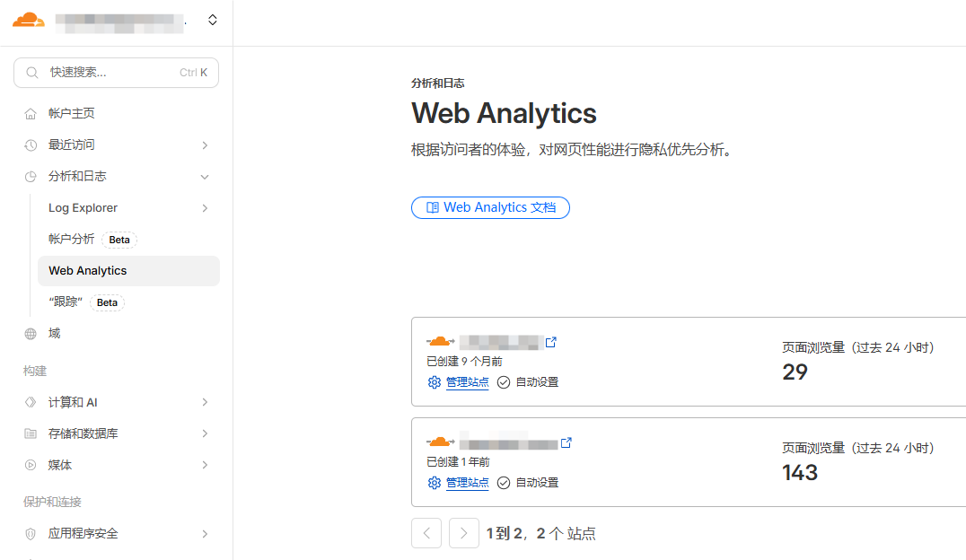Viewport: 966px width, 560px height.
Task: Click the cloud icon of site created 1 年前
Action: pyautogui.click(x=440, y=442)
